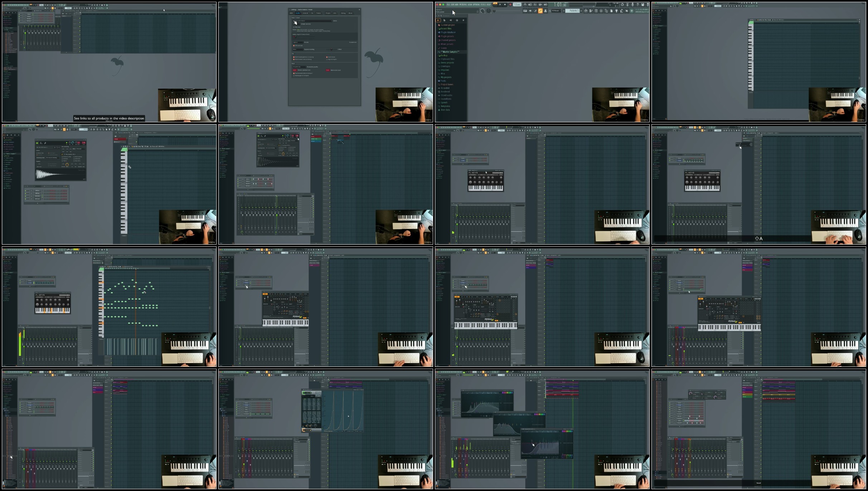The height and width of the screenshot is (491, 868).
Task: Click the 130 tempo field in enlarged browser frame
Action: point(517,5)
